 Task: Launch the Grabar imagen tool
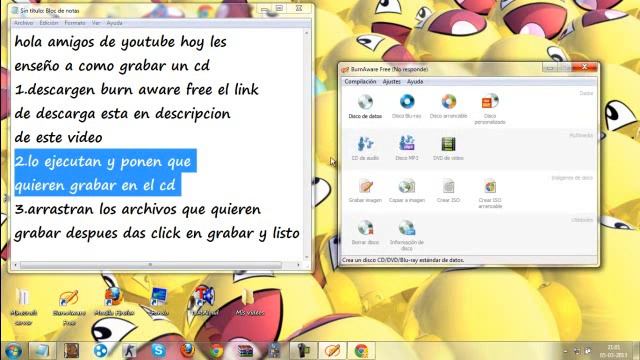[365, 191]
